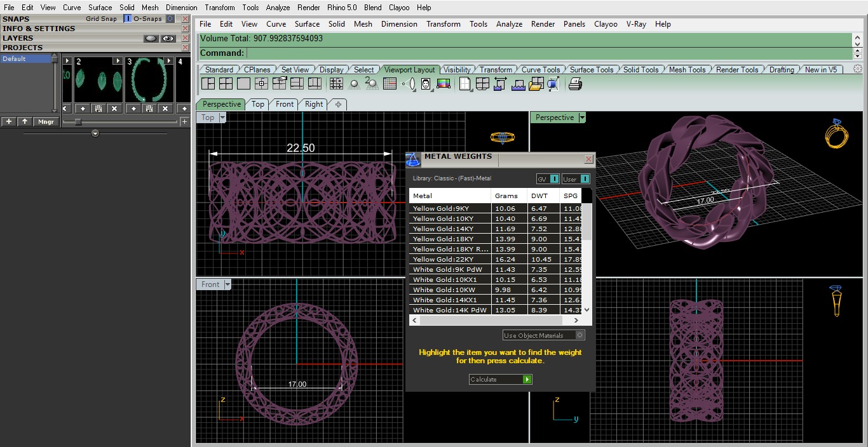Image resolution: width=868 pixels, height=447 pixels.
Task: Click the yellow folder background image icon
Action: click(x=536, y=83)
